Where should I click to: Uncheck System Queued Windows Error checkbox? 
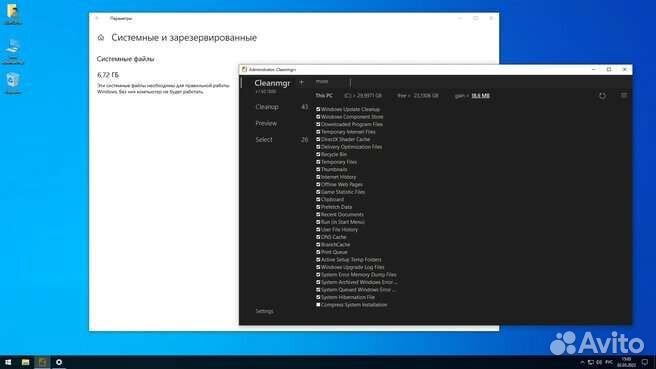[x=318, y=290]
